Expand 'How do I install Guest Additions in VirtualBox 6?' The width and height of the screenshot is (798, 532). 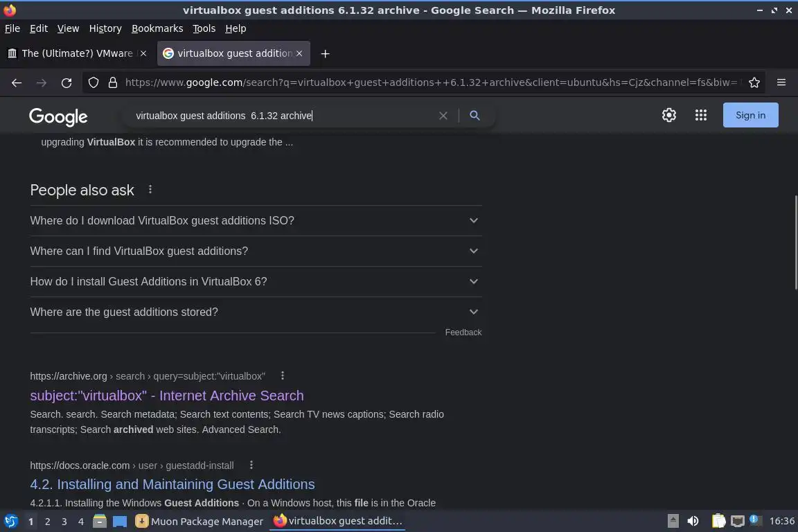click(256, 281)
